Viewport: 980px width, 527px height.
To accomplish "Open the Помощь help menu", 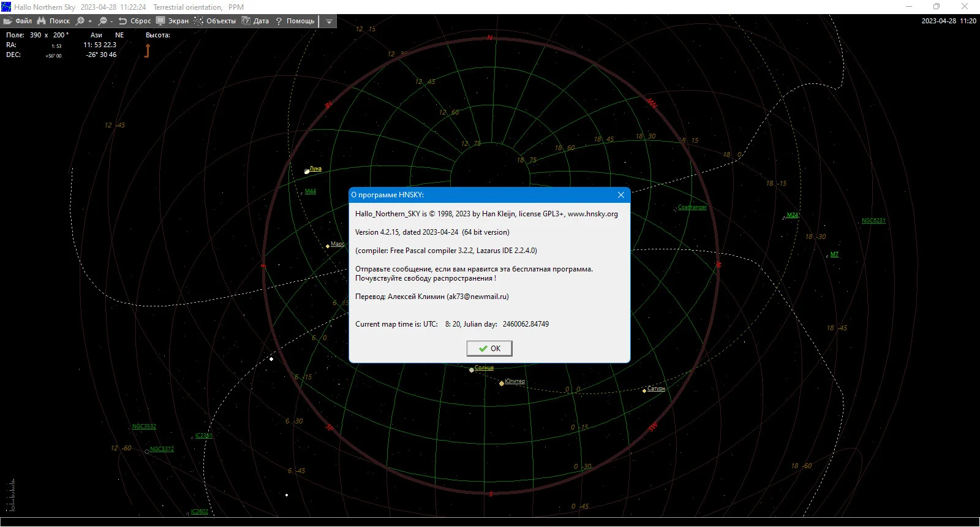I will click(295, 21).
